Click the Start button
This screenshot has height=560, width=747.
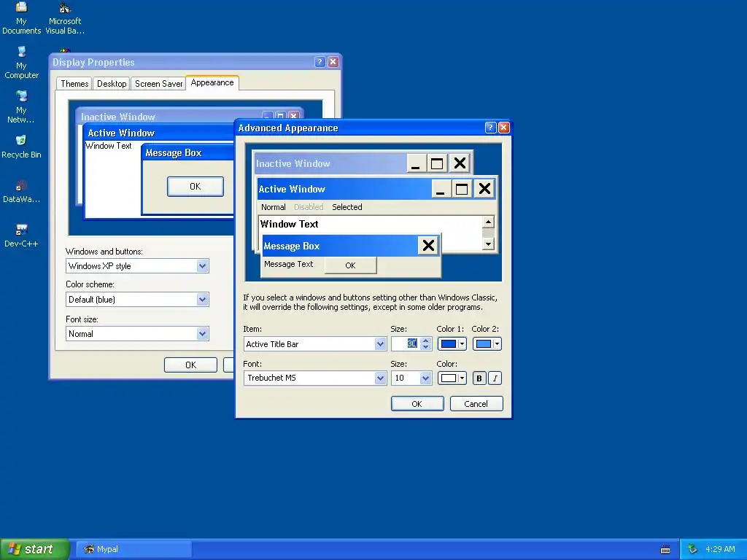pyautogui.click(x=34, y=549)
